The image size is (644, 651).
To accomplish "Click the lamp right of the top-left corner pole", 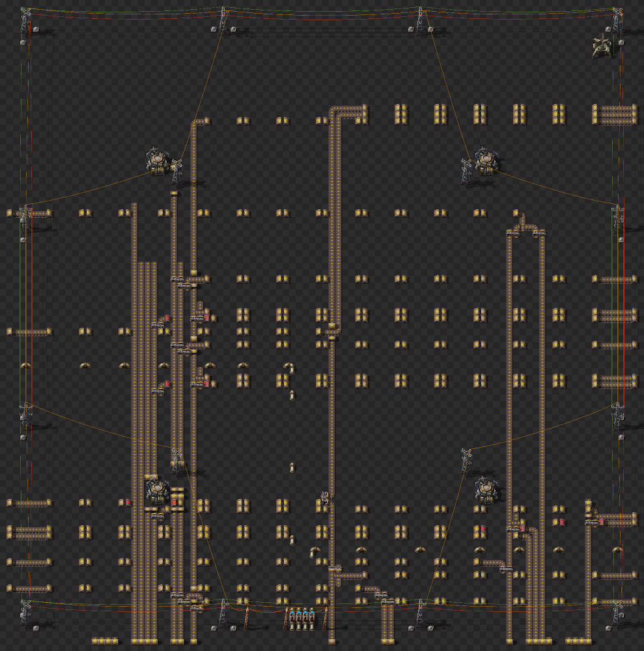I will click(36, 29).
